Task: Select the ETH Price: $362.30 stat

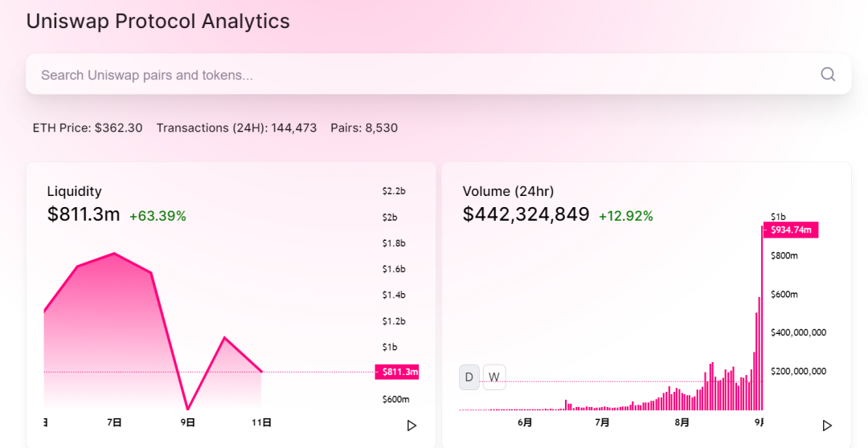Action: click(88, 128)
